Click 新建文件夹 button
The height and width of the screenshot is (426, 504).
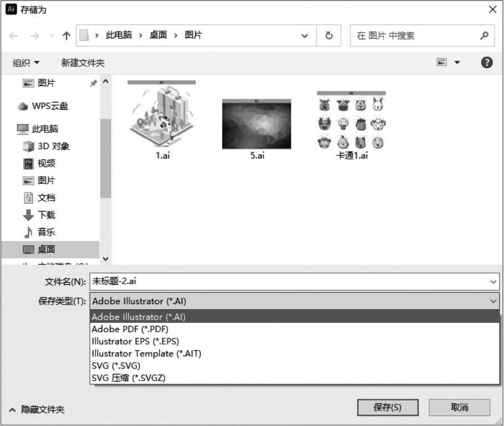pyautogui.click(x=83, y=63)
